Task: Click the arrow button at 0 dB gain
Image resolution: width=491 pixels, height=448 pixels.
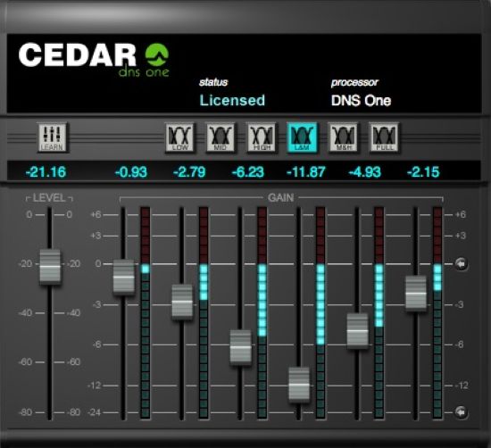Action: point(461,264)
